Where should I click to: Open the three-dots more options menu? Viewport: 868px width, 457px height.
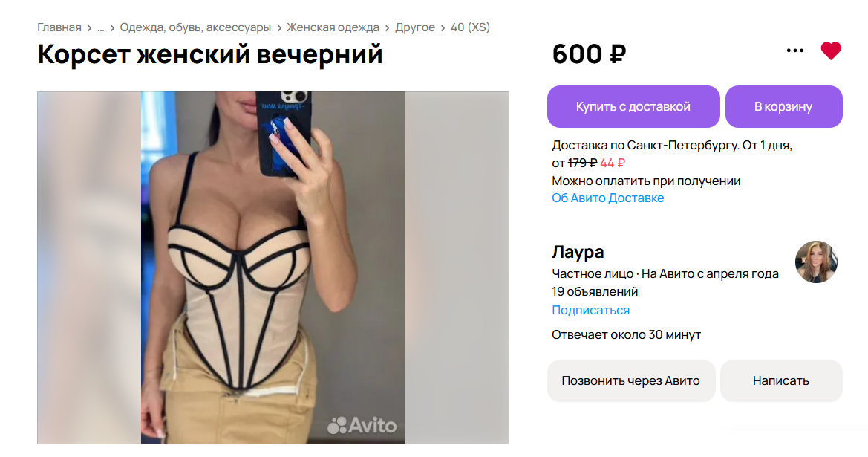coord(795,51)
